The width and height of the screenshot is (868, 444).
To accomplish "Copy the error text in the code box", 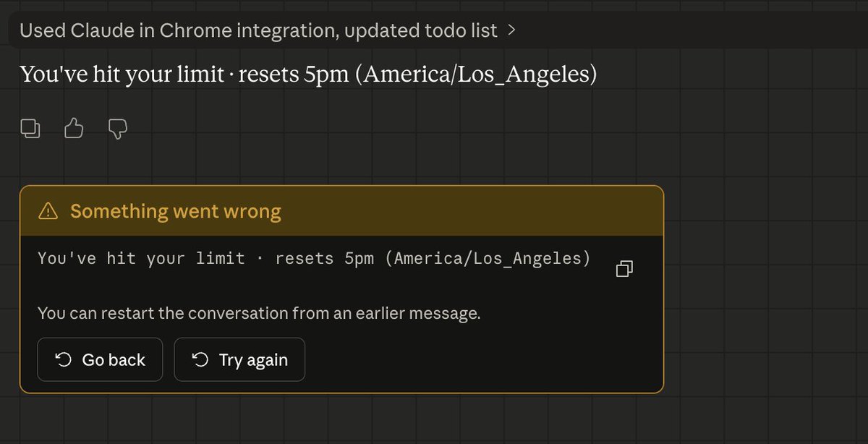I will click(624, 269).
